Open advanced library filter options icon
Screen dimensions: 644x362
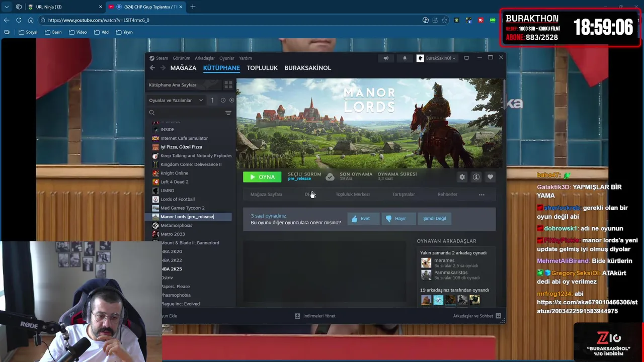(228, 113)
